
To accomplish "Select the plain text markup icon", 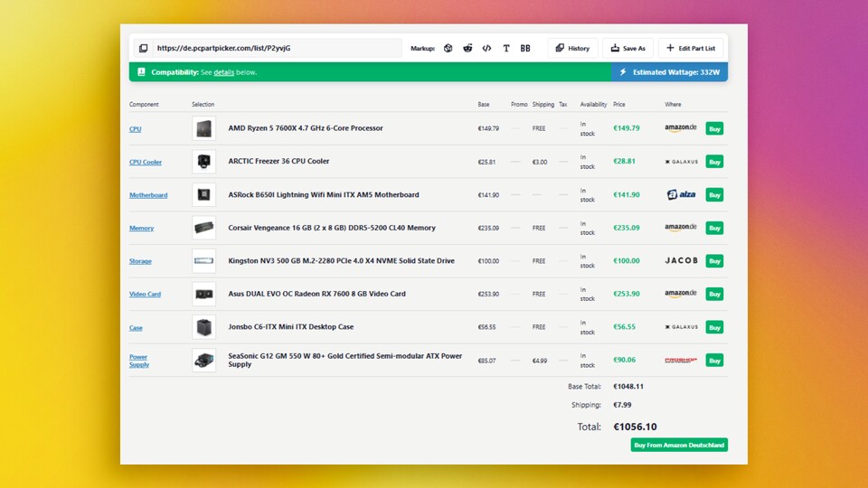I will coord(506,48).
